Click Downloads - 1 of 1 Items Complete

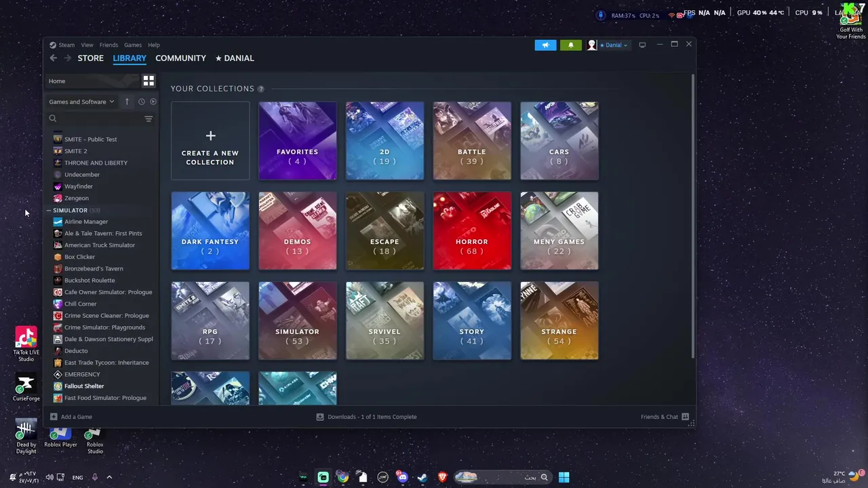pyautogui.click(x=372, y=417)
